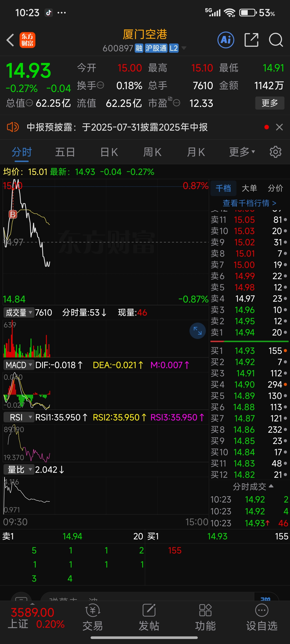The width and height of the screenshot is (290, 644).
Task: Tap red 155 order in 买1 queue
Action: (175, 550)
